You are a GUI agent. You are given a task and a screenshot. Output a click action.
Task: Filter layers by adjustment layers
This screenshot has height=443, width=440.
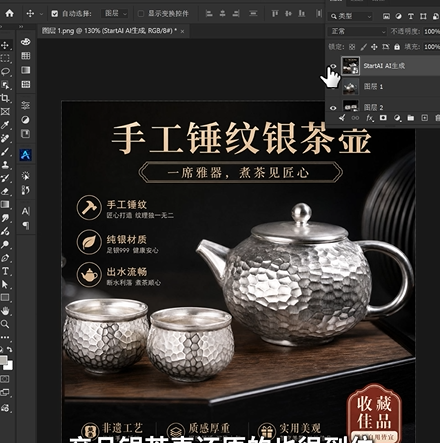[398, 16]
